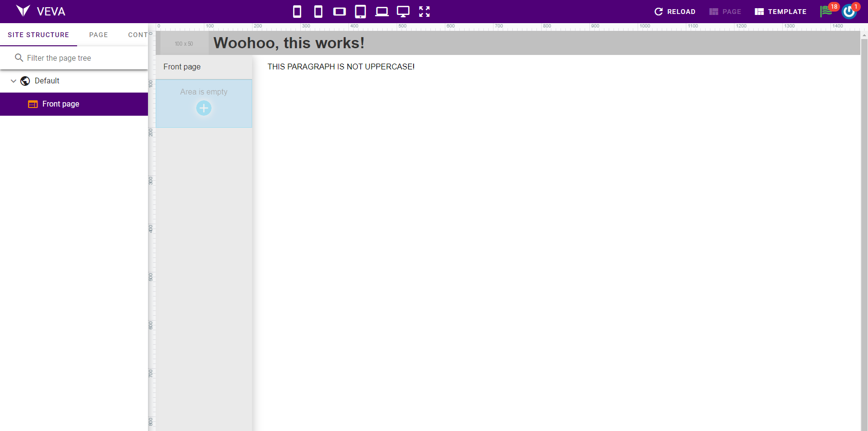Select the second phone preview icon
Image resolution: width=868 pixels, height=431 pixels.
click(x=318, y=12)
